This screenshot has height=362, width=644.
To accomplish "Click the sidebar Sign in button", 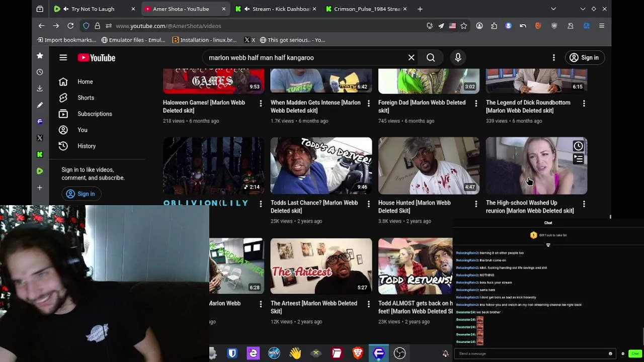I will (80, 194).
